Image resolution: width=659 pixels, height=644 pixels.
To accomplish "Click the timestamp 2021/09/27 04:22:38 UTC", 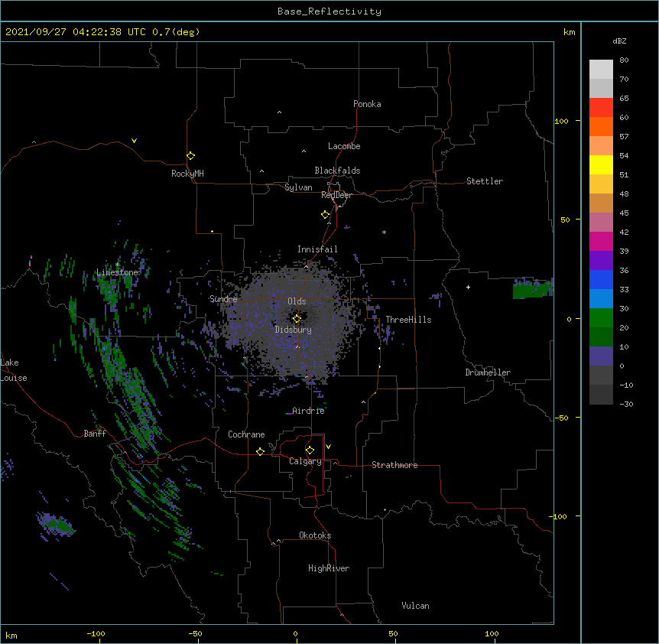I will coord(76,32).
